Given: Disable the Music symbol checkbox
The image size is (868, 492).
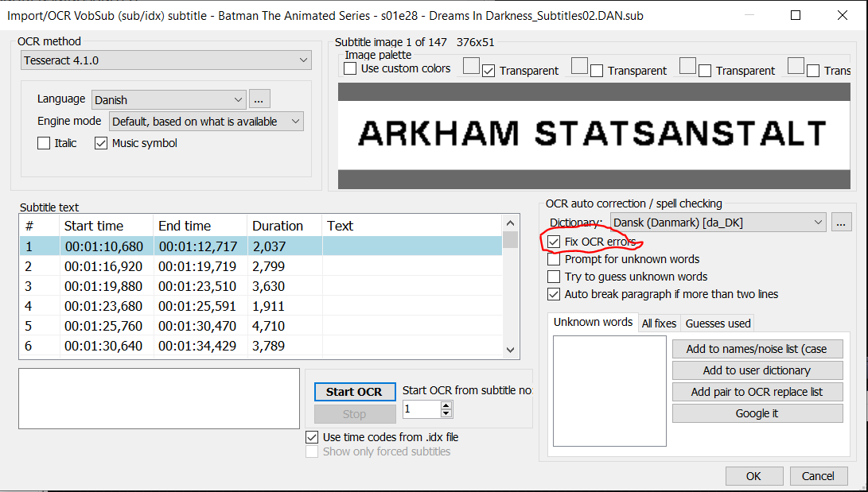Looking at the screenshot, I should pyautogui.click(x=101, y=143).
